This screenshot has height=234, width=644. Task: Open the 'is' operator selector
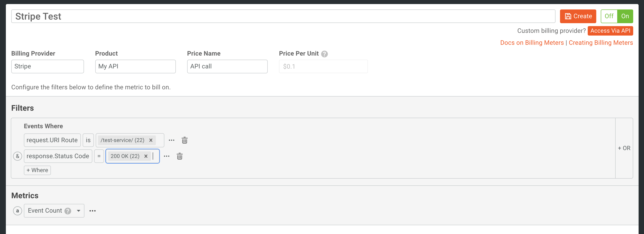(x=88, y=140)
